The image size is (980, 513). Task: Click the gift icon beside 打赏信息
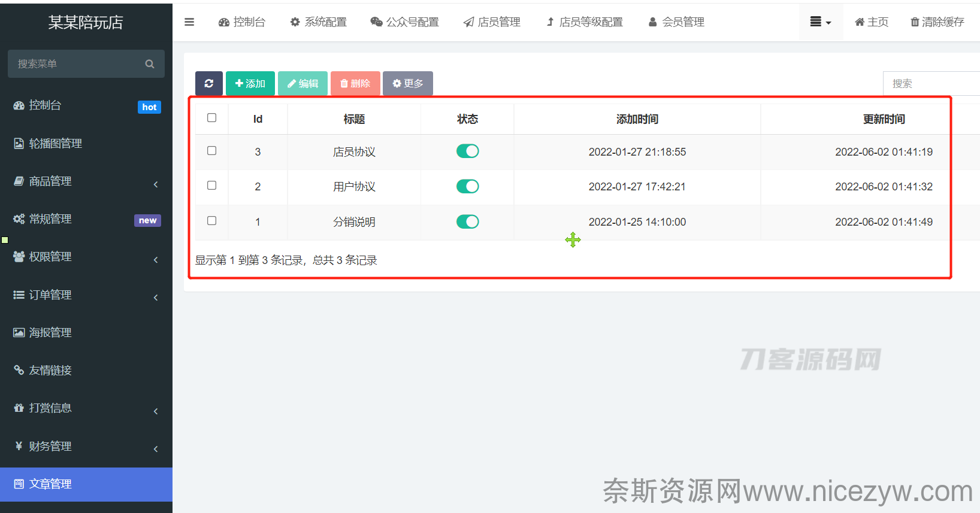pos(19,408)
